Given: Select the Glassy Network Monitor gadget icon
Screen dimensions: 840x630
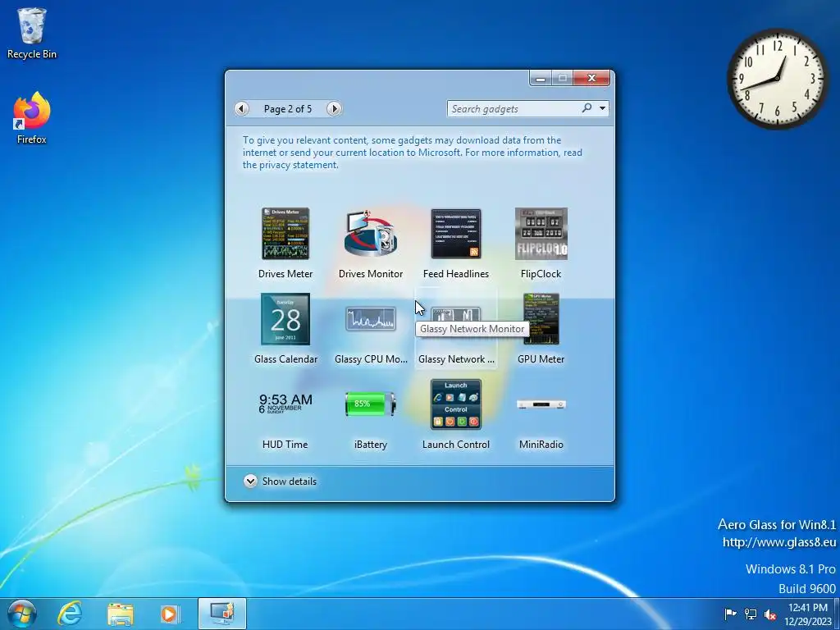Looking at the screenshot, I should click(x=456, y=316).
